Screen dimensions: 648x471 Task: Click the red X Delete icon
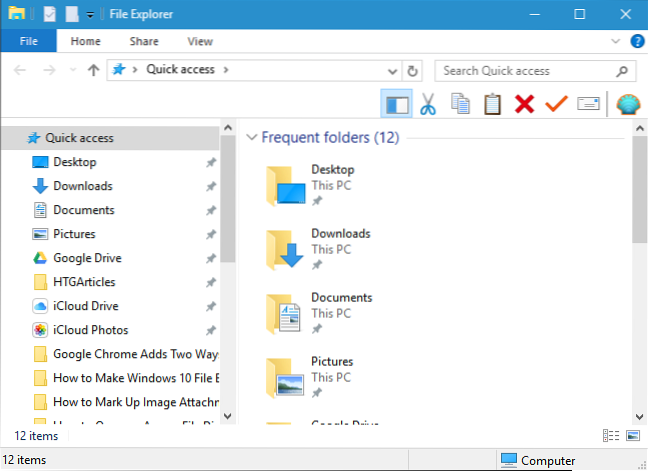pos(524,104)
